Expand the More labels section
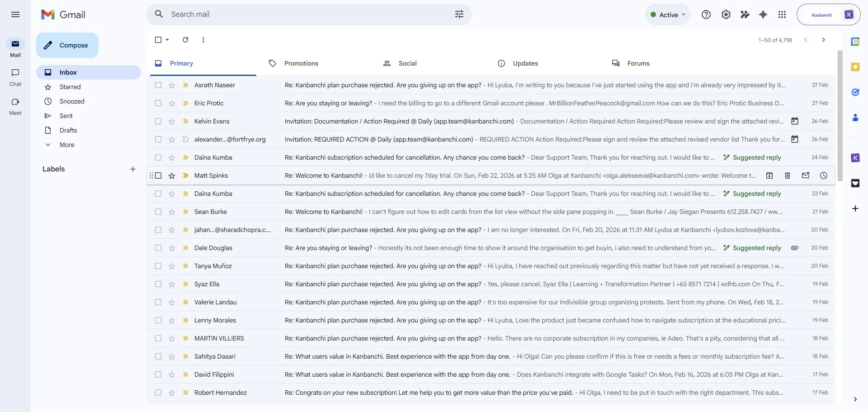The image size is (868, 412). (68, 145)
